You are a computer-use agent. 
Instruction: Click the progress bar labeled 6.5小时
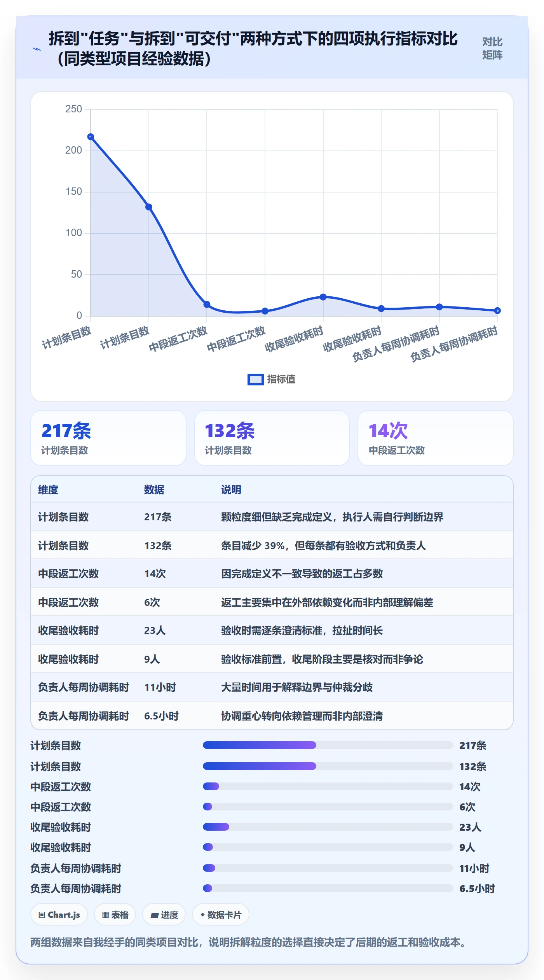(328, 888)
